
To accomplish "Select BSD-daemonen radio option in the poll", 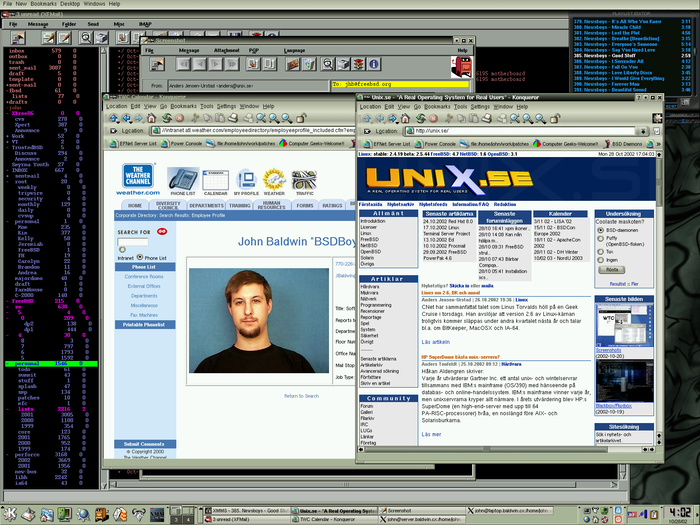I will point(600,230).
